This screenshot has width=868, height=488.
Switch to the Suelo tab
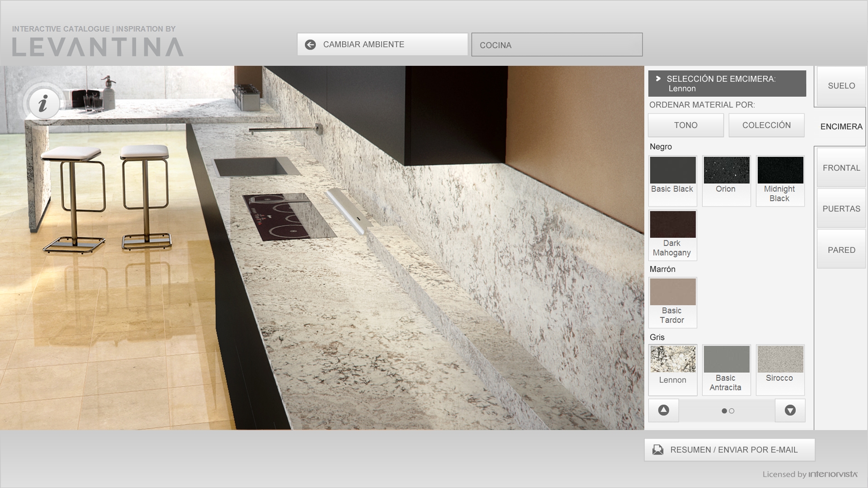pos(841,86)
